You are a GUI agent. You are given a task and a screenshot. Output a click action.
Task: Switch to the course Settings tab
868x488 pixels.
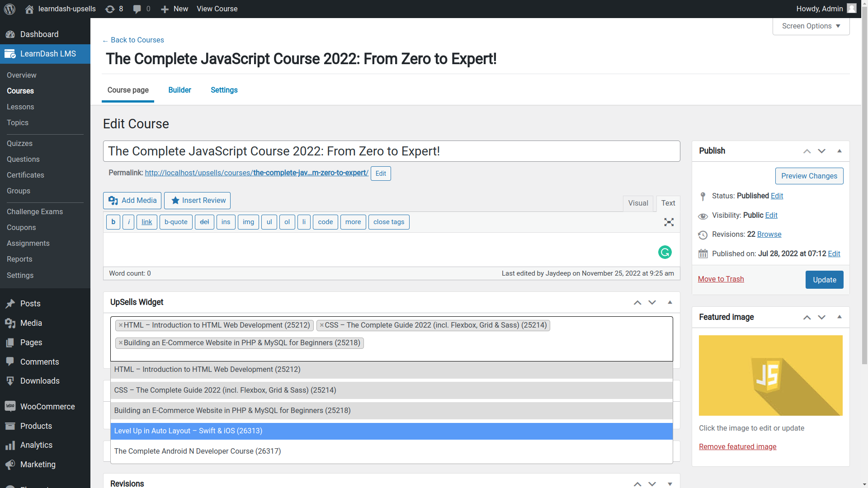(x=224, y=90)
